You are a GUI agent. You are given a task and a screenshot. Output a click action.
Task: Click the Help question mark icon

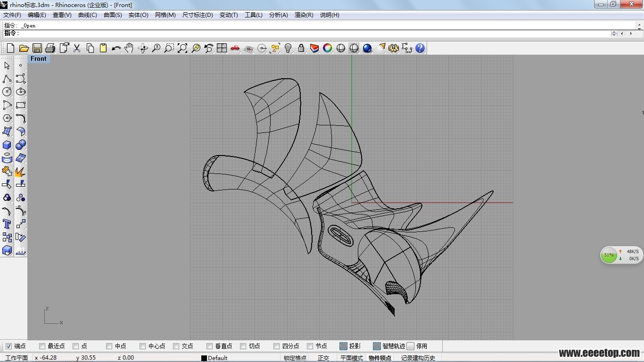click(x=420, y=48)
